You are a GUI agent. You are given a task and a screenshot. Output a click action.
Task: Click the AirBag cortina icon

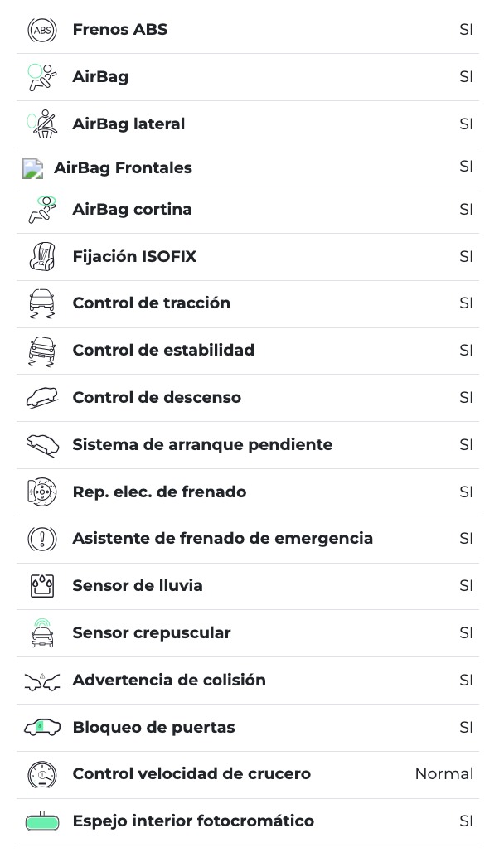tap(41, 210)
